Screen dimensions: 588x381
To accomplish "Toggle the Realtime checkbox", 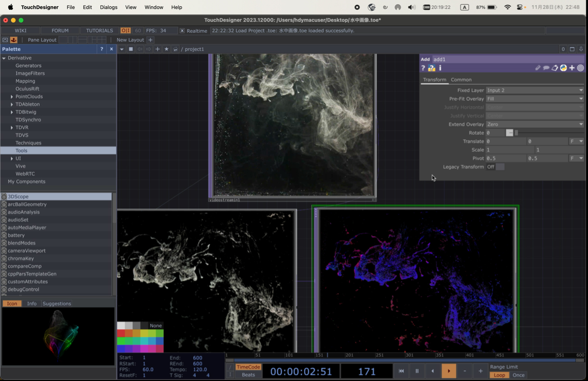I will (x=182, y=31).
